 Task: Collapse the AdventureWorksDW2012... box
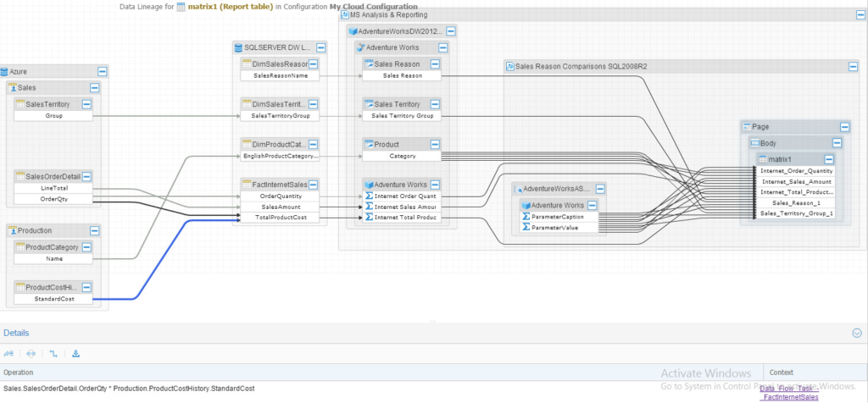[451, 31]
